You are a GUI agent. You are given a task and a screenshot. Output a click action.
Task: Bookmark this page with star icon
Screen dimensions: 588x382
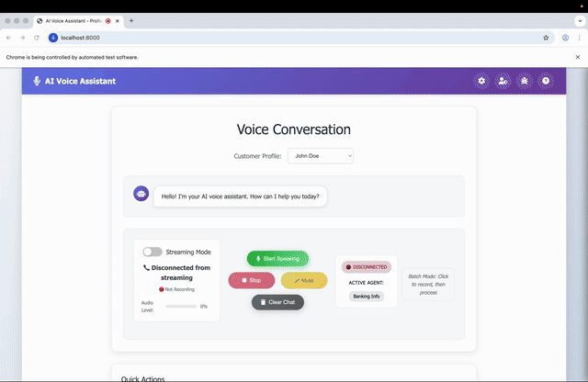click(546, 38)
